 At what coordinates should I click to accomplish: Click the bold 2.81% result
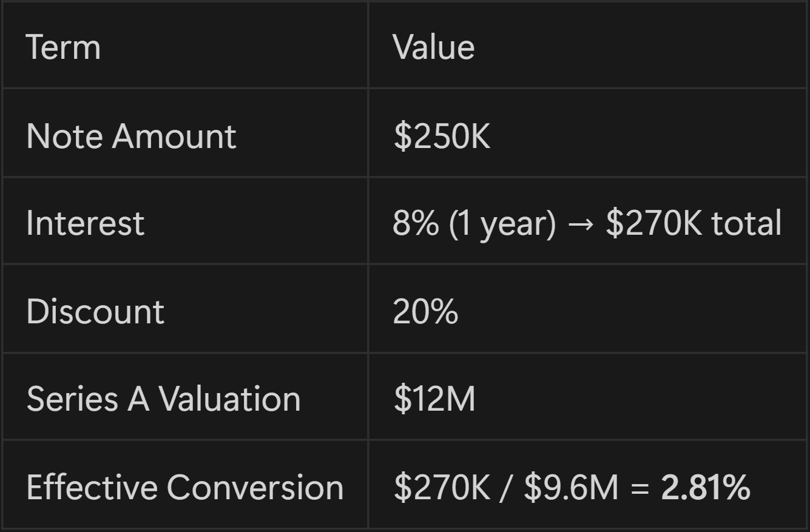tap(705, 487)
